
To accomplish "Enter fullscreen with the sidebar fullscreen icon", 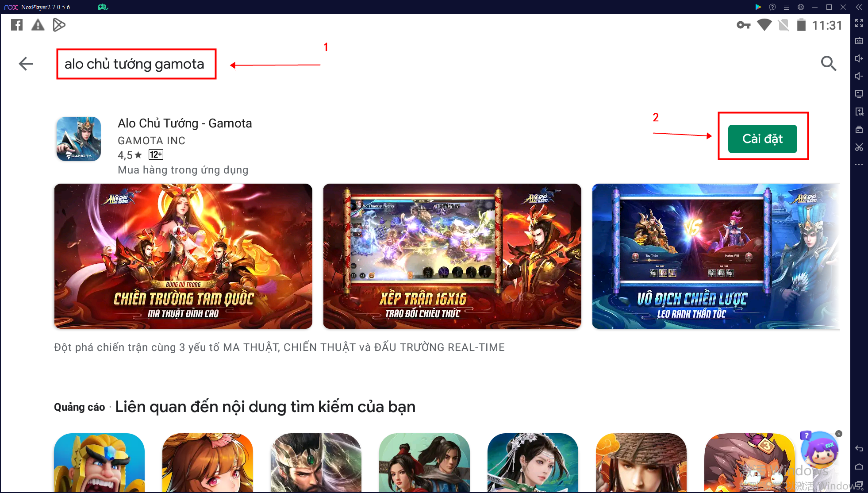I will pos(860,23).
